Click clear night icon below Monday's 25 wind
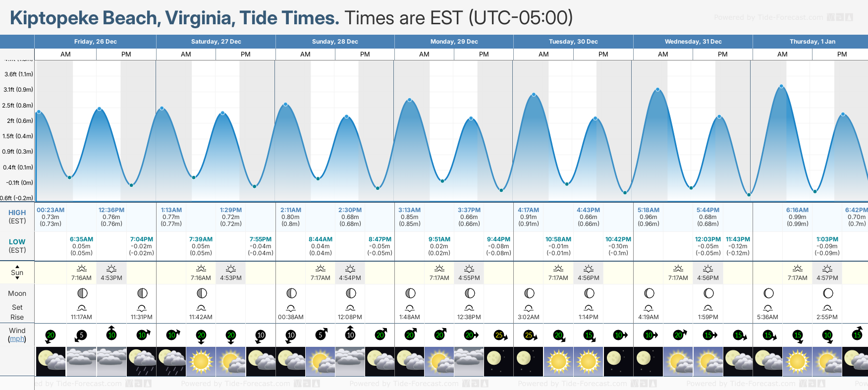The width and height of the screenshot is (868, 390). click(x=499, y=361)
